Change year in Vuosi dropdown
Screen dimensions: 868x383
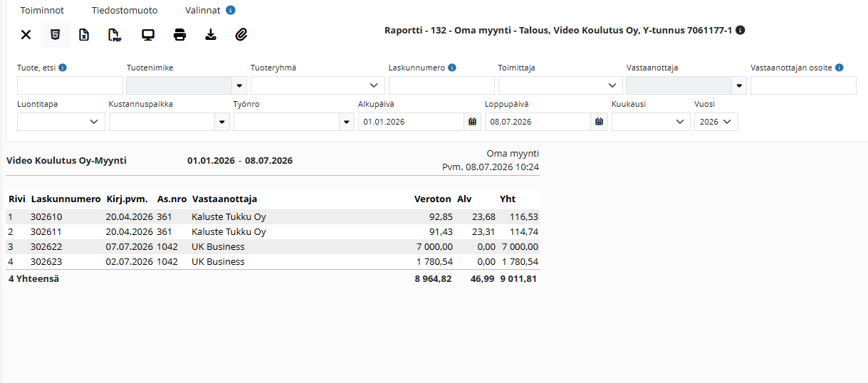point(716,122)
